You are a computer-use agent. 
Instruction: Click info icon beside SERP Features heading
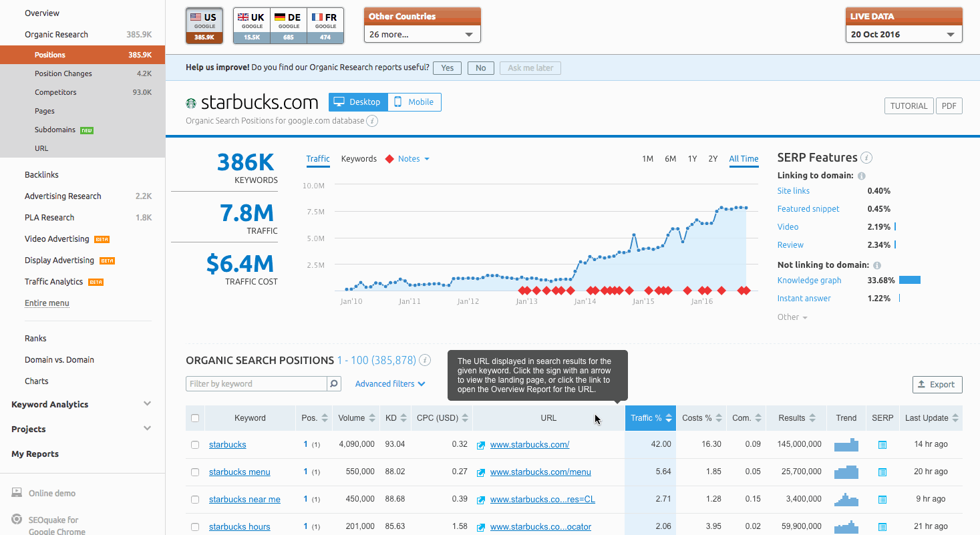tap(866, 158)
